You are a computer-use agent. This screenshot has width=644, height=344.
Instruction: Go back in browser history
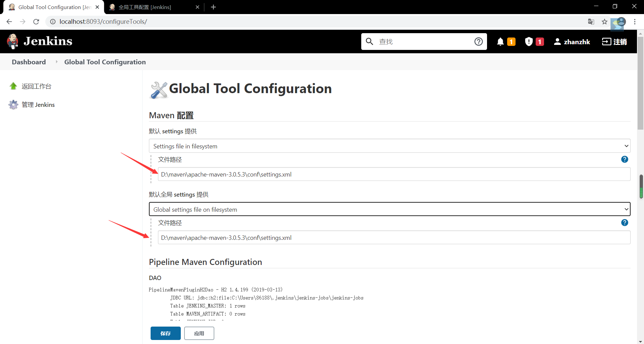pos(9,21)
